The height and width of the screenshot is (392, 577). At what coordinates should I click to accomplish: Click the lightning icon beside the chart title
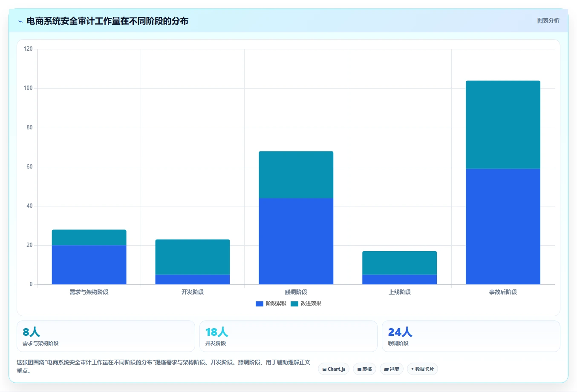[x=20, y=21]
